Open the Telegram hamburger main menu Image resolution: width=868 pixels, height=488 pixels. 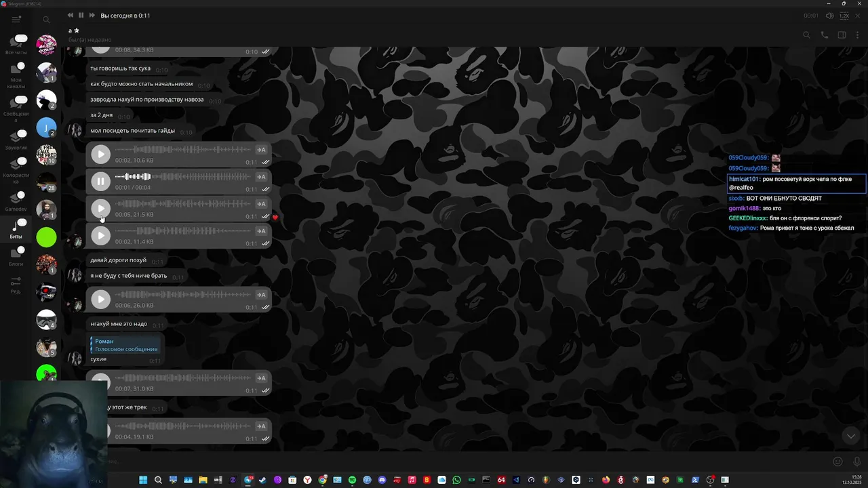pyautogui.click(x=16, y=20)
